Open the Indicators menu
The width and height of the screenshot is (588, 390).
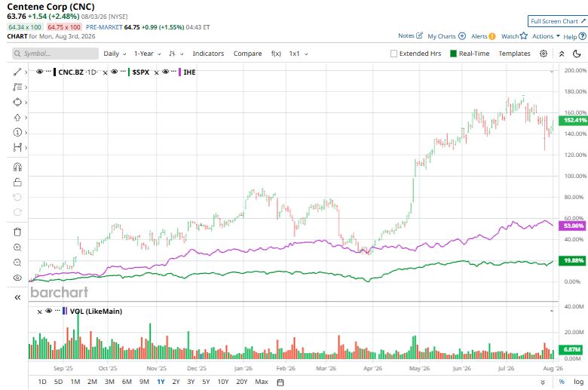tap(208, 54)
